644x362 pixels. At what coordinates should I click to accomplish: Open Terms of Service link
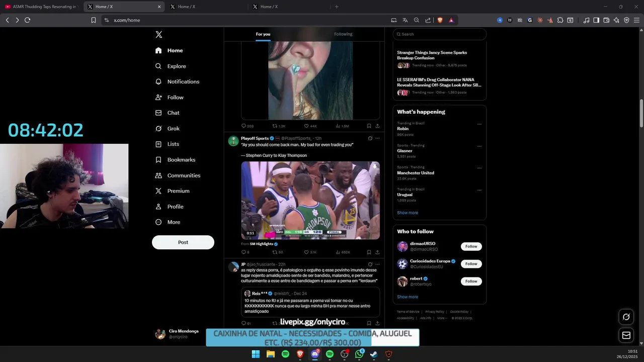point(408,312)
